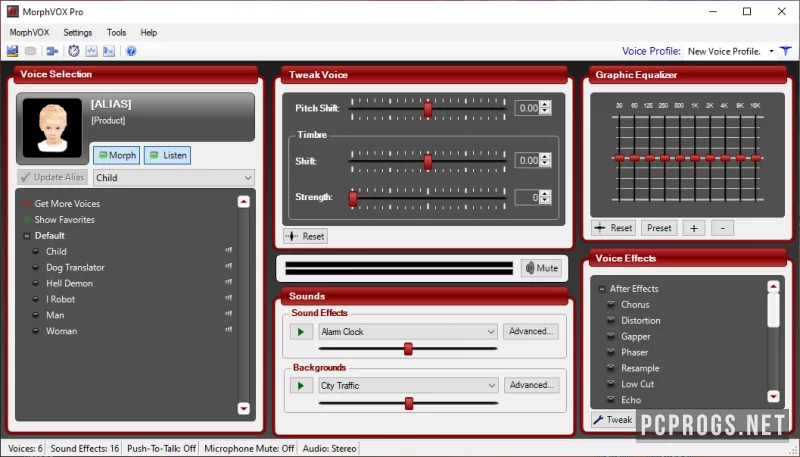Click the signal bars icon next to Man
800x457 pixels.
(229, 314)
